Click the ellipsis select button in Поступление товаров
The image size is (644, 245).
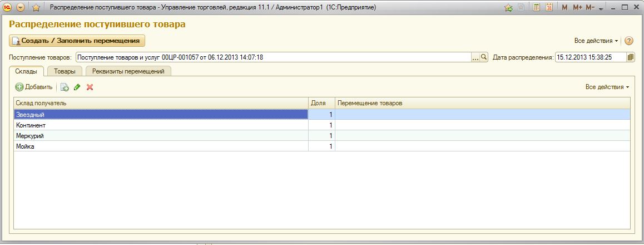(x=475, y=57)
